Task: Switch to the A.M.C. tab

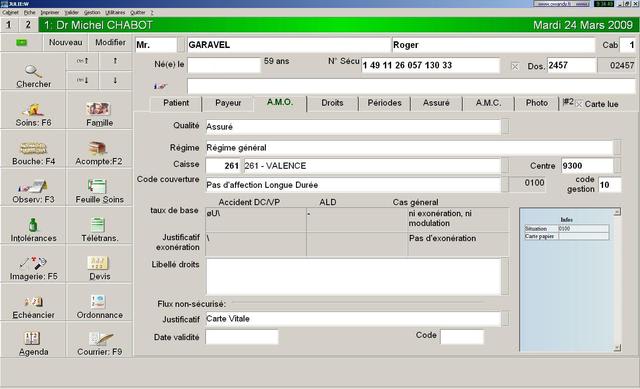Action: click(x=489, y=103)
